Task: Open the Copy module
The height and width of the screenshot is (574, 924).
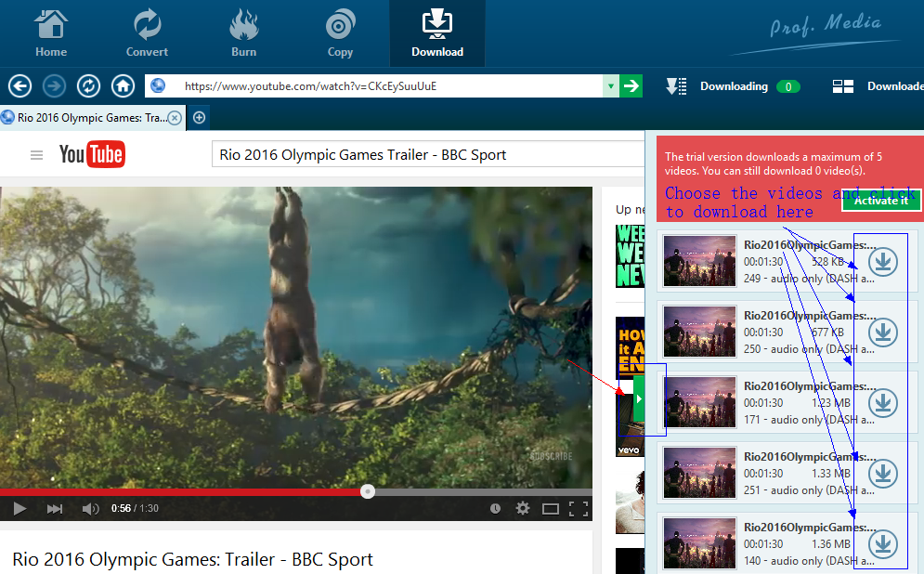Action: [x=340, y=33]
